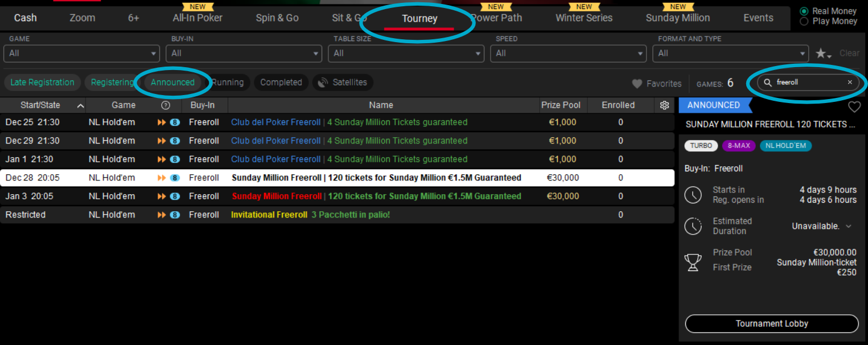Switch to the Sit & Go tab
This screenshot has height=345, width=868.
pyautogui.click(x=349, y=18)
